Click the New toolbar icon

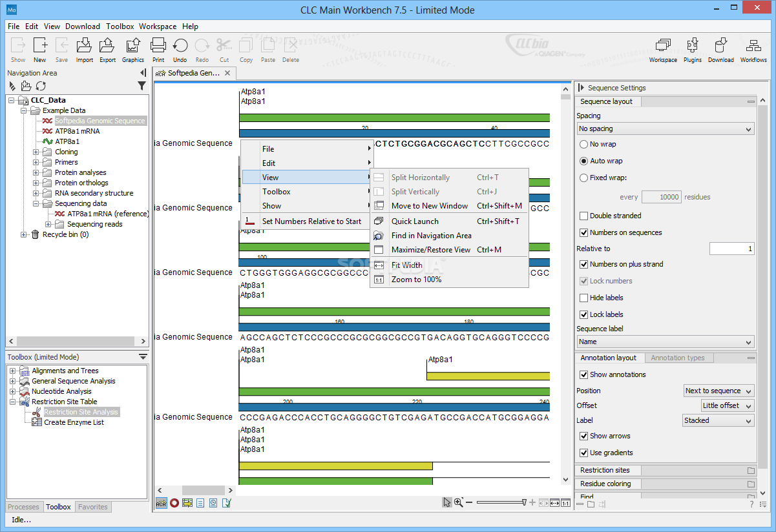(40, 50)
